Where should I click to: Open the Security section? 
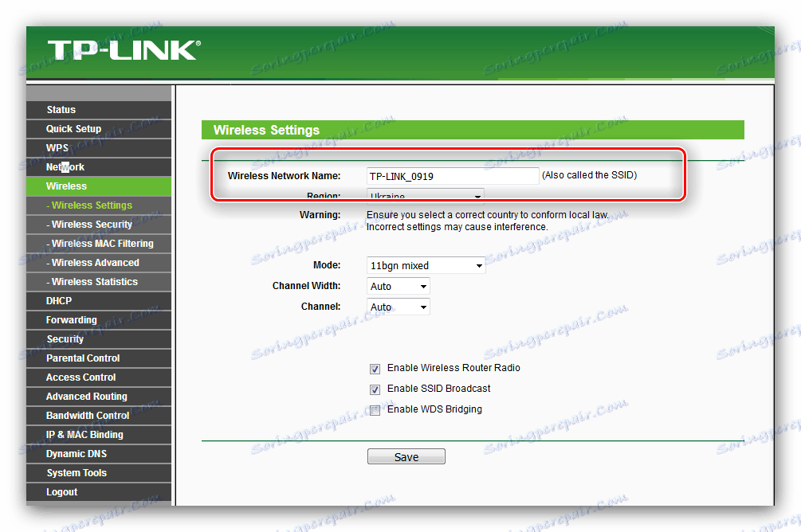(x=99, y=339)
